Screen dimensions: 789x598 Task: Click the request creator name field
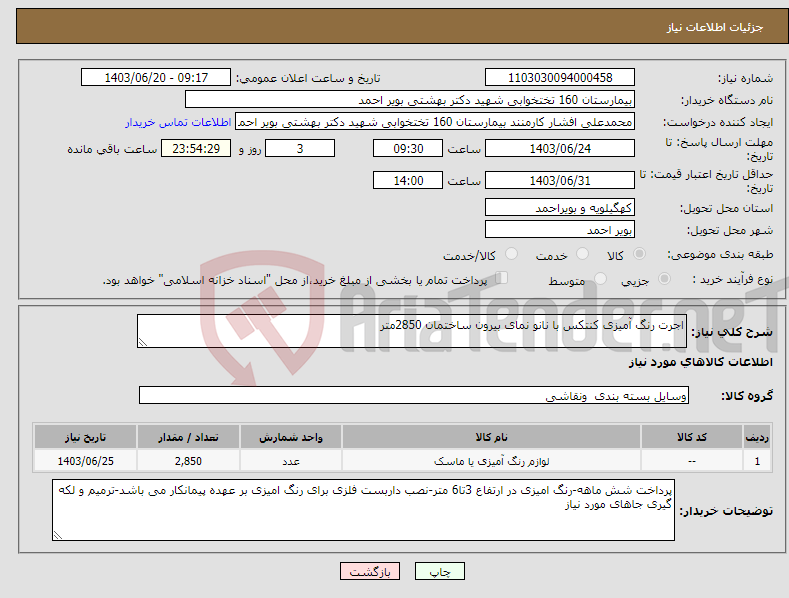click(435, 122)
